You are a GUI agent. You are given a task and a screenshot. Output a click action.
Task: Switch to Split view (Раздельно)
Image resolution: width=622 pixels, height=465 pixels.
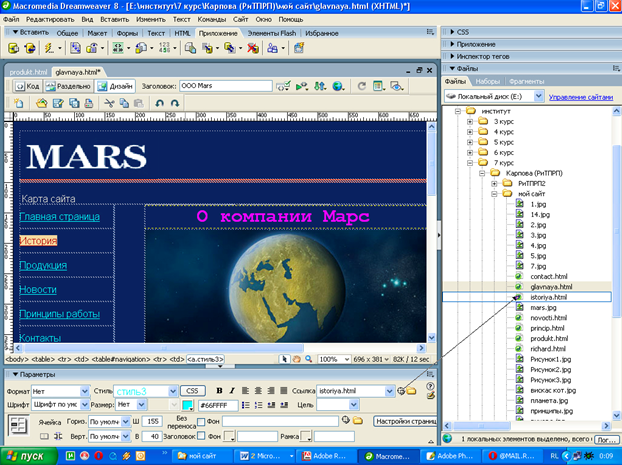67,87
